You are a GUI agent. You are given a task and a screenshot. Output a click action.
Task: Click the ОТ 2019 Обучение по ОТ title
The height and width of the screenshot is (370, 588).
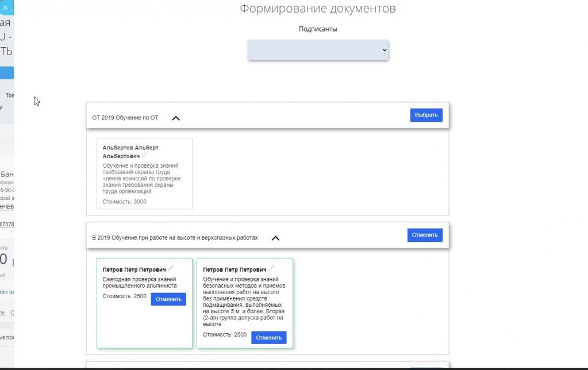pyautogui.click(x=125, y=118)
